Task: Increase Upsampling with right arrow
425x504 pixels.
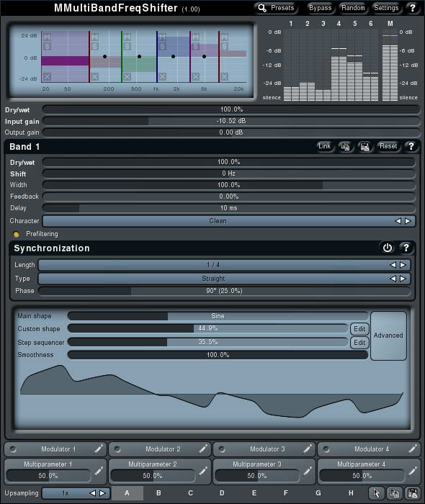Action: point(102,492)
